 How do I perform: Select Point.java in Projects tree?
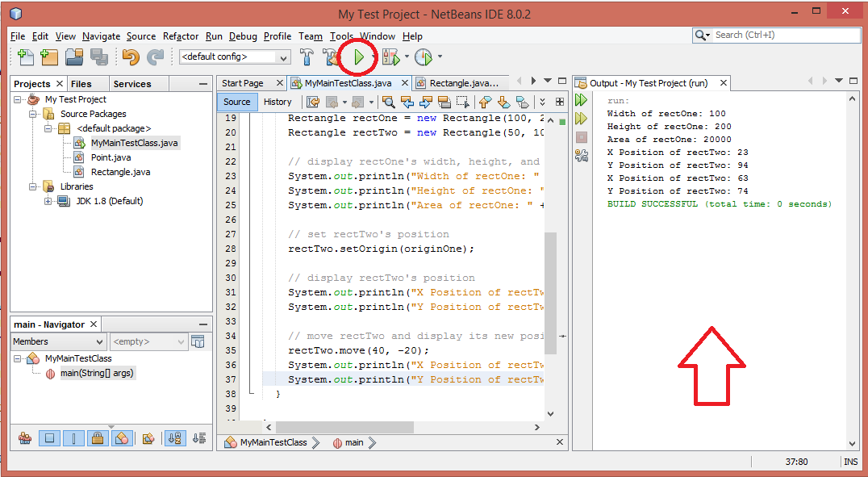[x=111, y=157]
